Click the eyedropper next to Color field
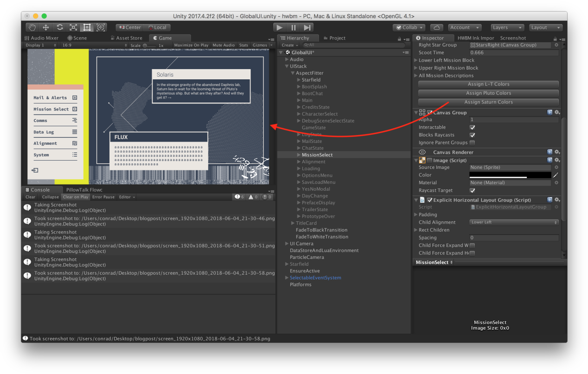This screenshot has height=374, width=588. [x=556, y=175]
